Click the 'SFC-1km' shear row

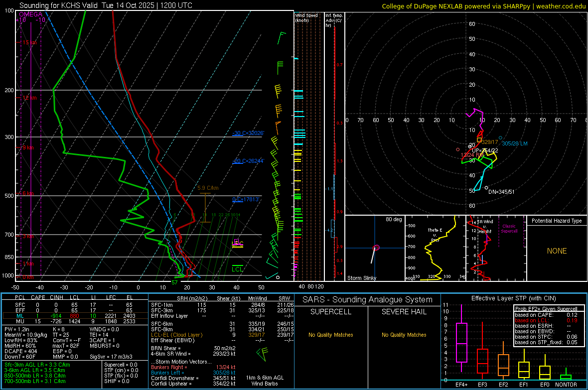(x=221, y=305)
